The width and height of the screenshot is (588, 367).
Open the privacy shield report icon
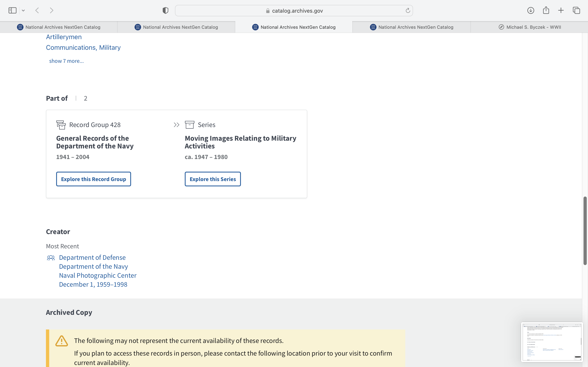coord(165,10)
